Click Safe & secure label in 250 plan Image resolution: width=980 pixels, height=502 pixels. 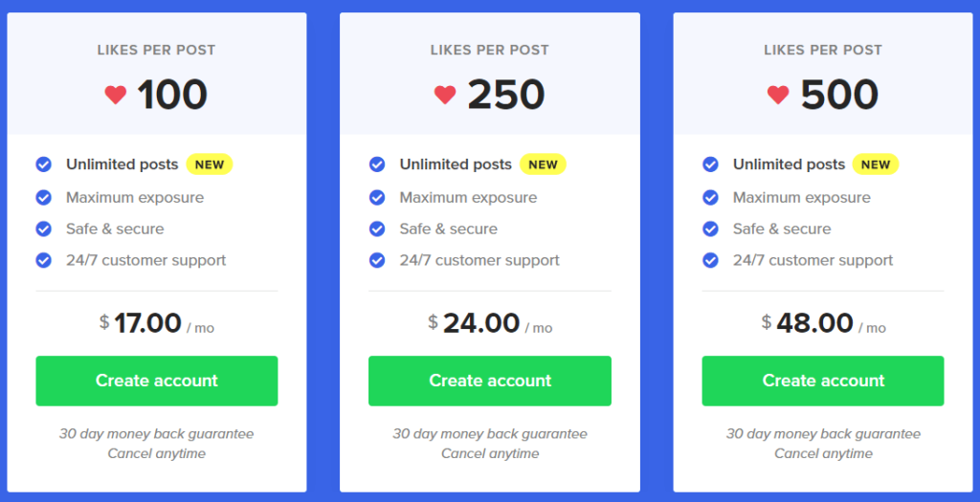(449, 229)
